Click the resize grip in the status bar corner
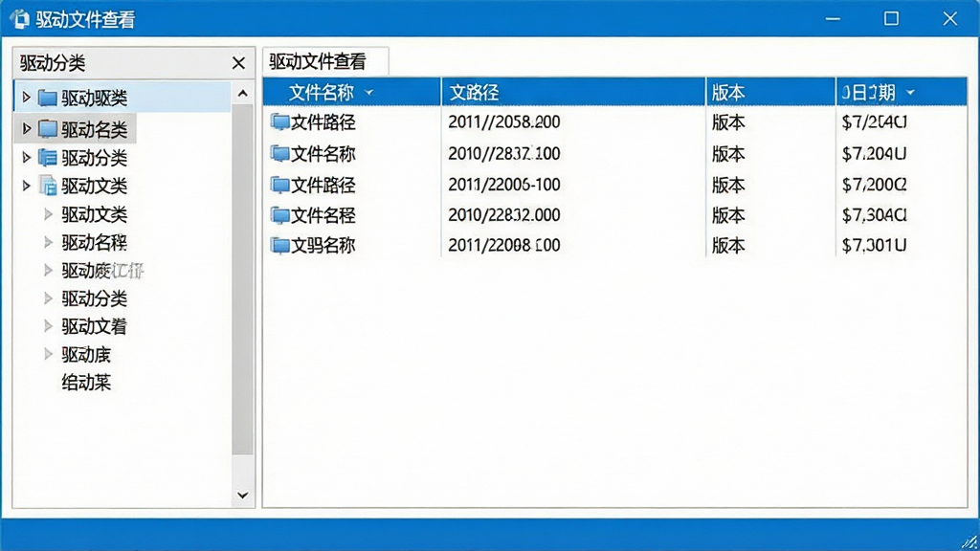This screenshot has width=980, height=551. coord(969,541)
